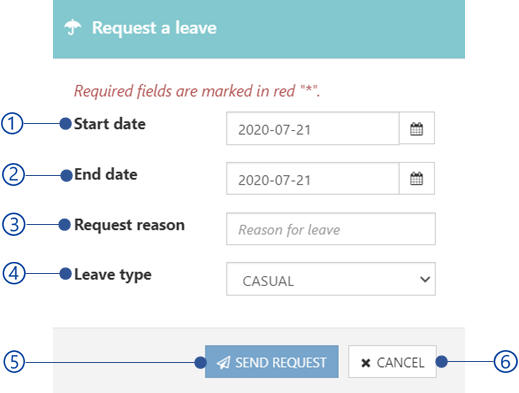Click annotation marker number 3
This screenshot has height=393, width=519.
(14, 224)
